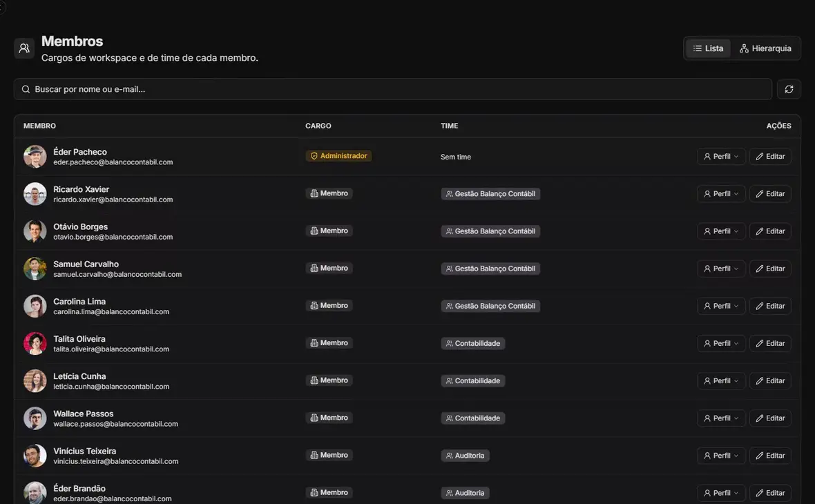Open Carolina Lima's avatar photo
The width and height of the screenshot is (815, 504).
(x=35, y=306)
